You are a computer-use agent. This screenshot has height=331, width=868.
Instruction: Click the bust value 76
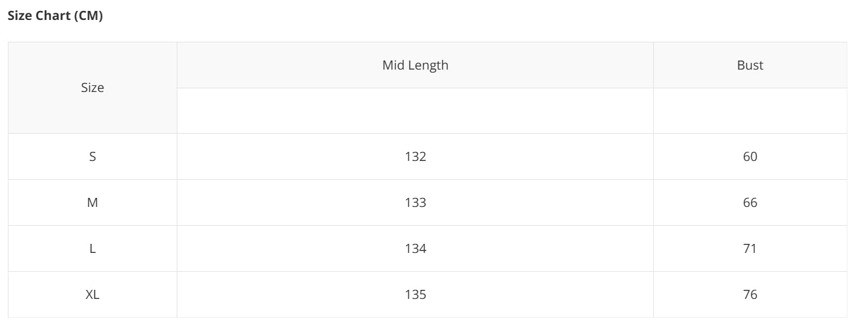[x=750, y=295]
